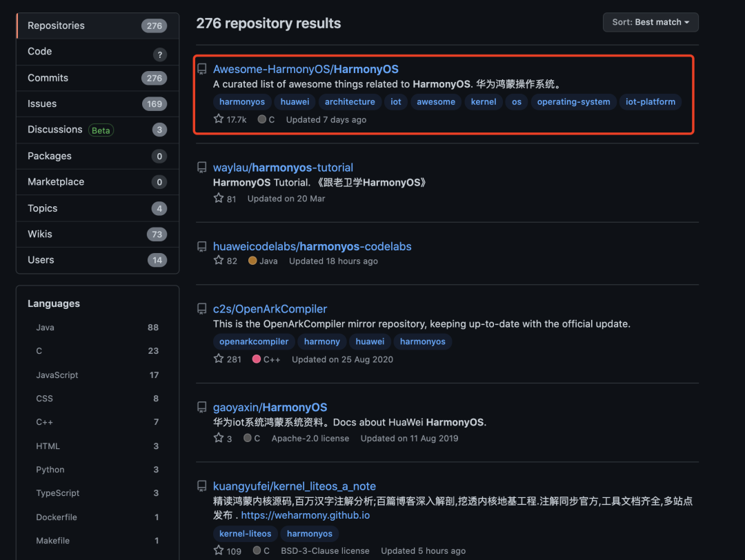Click the Apache-2.0 license text

(310, 438)
